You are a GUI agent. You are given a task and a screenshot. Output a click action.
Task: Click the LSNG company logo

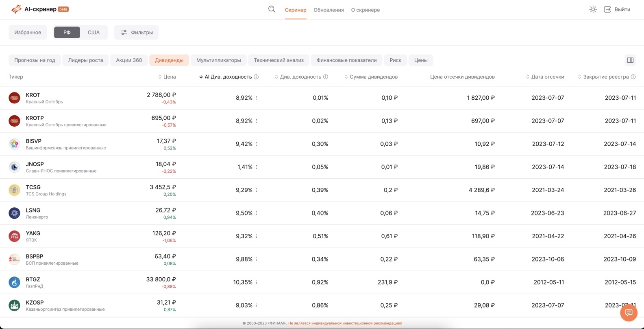click(x=15, y=213)
